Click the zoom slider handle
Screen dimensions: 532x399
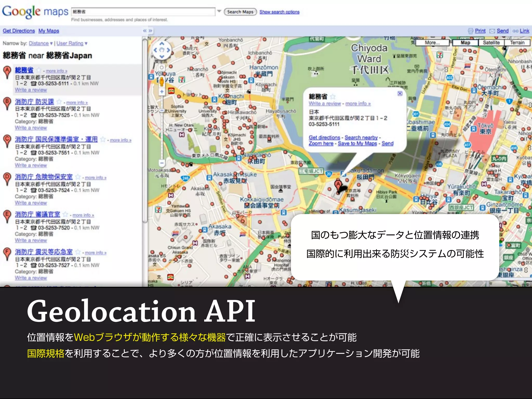click(162, 111)
